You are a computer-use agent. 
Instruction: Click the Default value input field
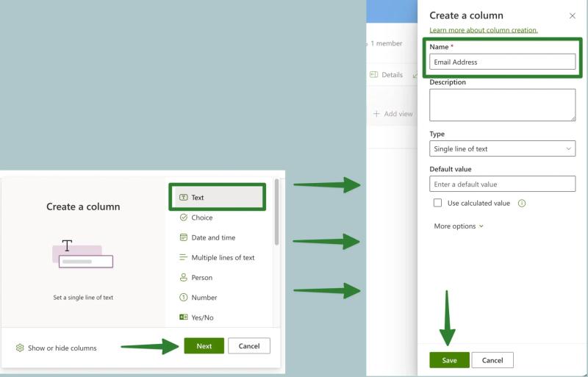(502, 184)
